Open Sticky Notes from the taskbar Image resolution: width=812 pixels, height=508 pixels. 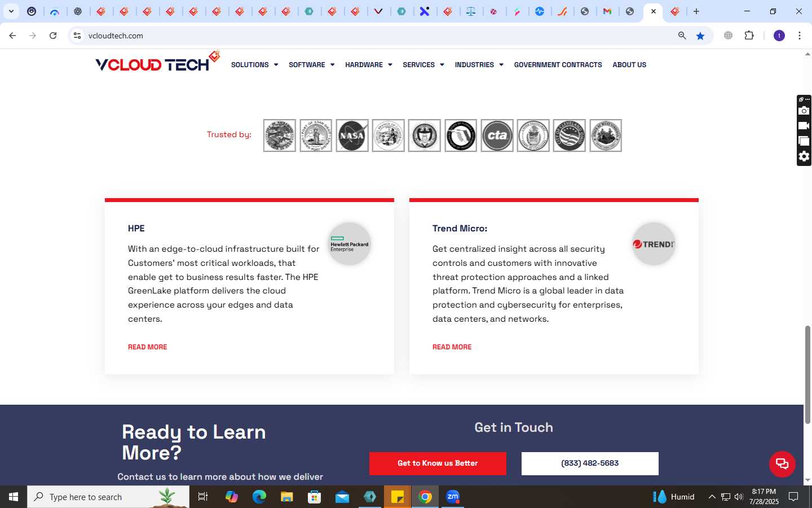(x=398, y=497)
